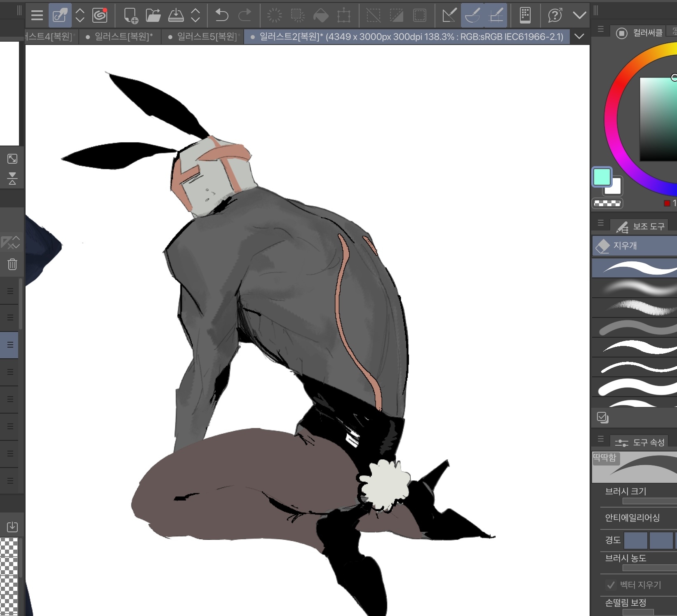Open the 보조 도구 panel menu
The width and height of the screenshot is (677, 616).
click(601, 223)
